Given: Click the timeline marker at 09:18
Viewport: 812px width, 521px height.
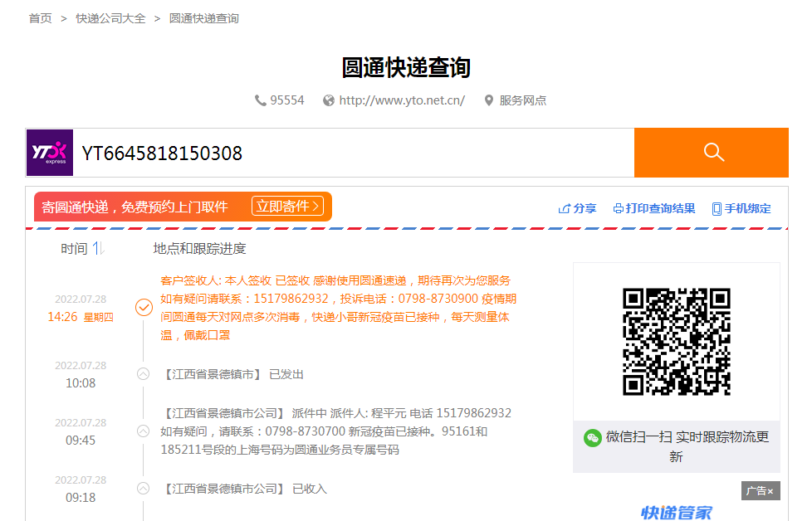Looking at the screenshot, I should [x=144, y=489].
